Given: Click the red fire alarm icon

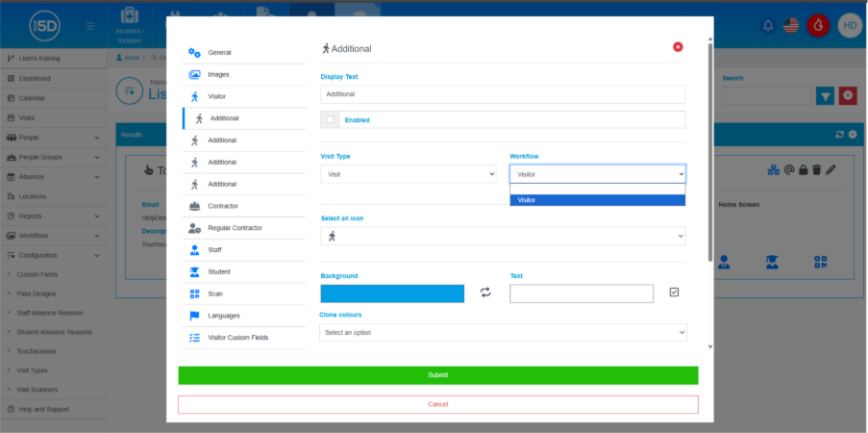Looking at the screenshot, I should (x=818, y=26).
